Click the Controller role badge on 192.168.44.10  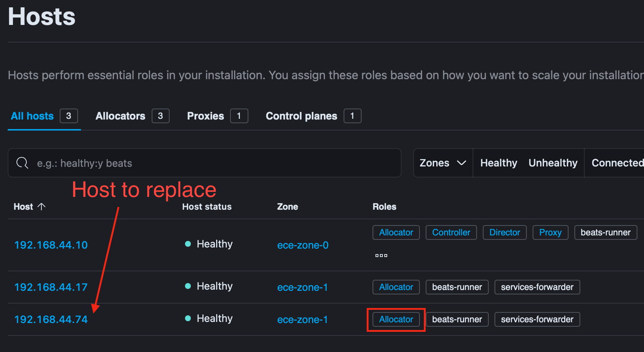(x=451, y=232)
